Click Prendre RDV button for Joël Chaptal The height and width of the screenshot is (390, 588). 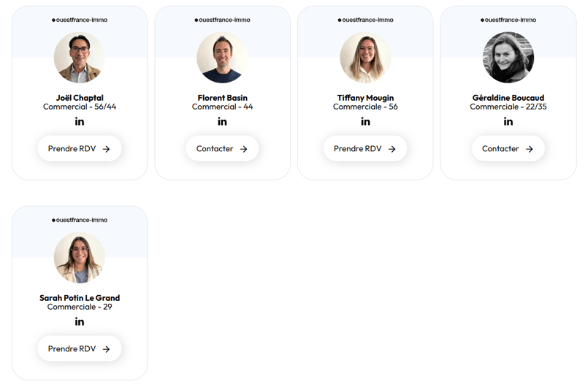80,149
